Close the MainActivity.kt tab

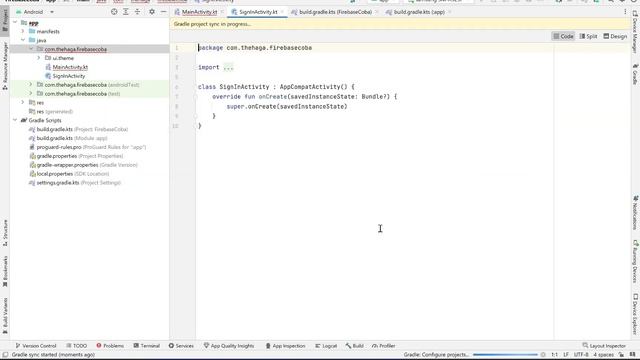(x=222, y=12)
